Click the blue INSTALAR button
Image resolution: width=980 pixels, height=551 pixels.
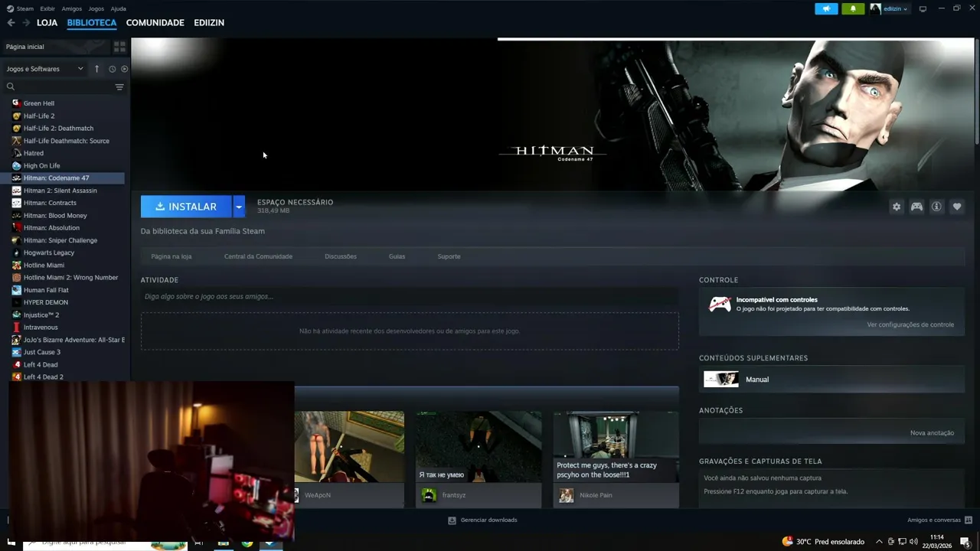(x=186, y=207)
